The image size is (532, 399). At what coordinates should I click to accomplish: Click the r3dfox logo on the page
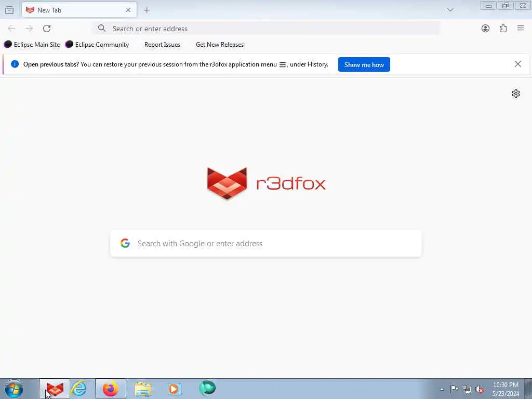point(267,183)
